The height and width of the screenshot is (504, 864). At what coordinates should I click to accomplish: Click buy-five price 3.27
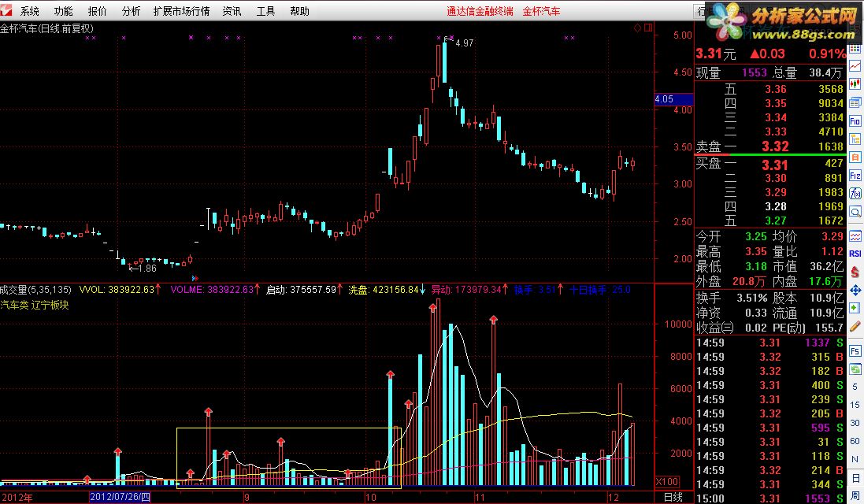click(776, 220)
